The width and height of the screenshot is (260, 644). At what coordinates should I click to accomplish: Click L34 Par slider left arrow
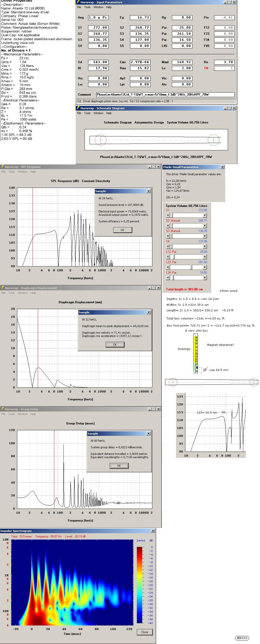[x=168, y=277]
